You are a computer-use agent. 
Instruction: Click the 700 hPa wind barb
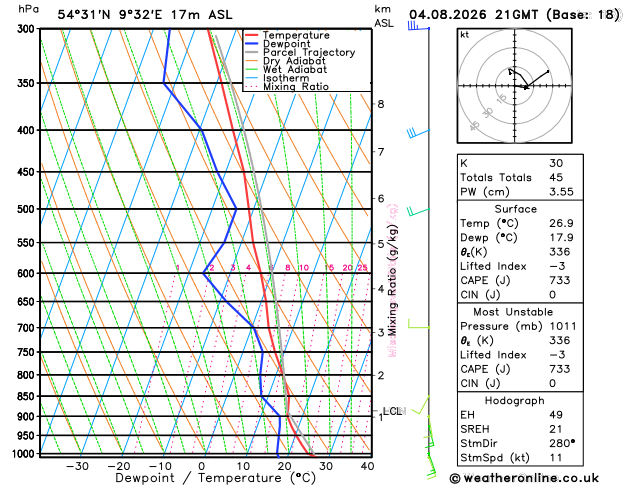[418, 324]
